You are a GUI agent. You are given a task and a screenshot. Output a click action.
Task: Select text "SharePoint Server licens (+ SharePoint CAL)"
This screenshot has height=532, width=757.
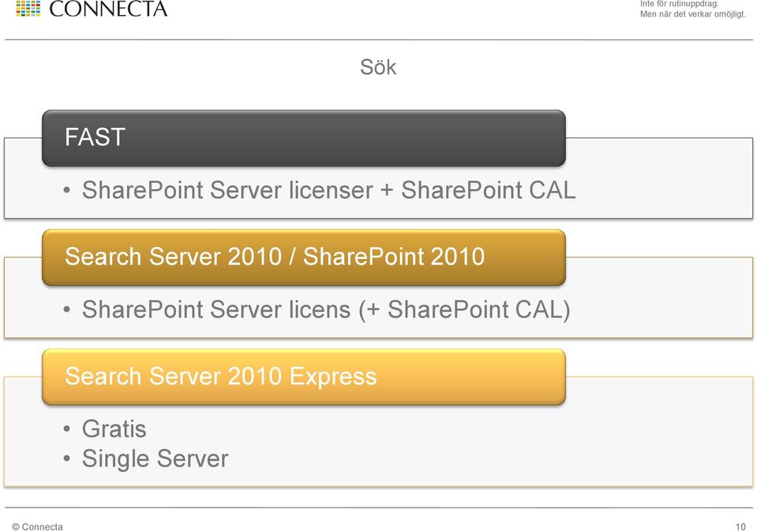326,309
